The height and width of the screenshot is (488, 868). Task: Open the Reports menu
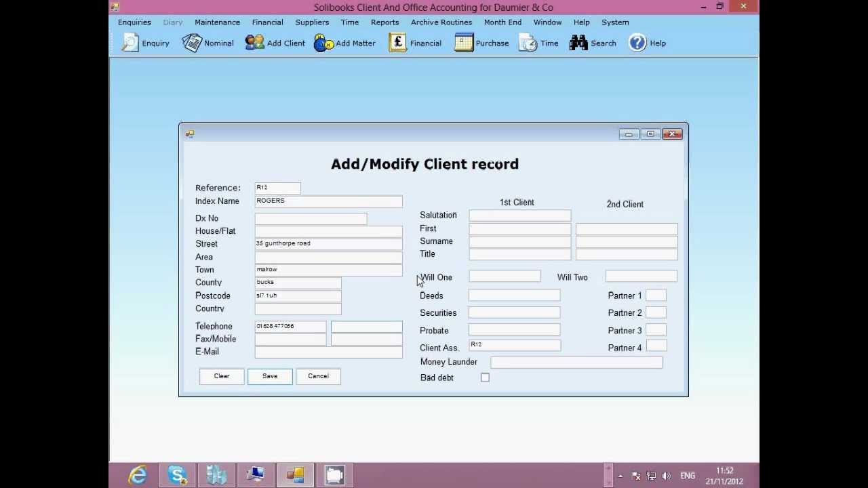384,22
